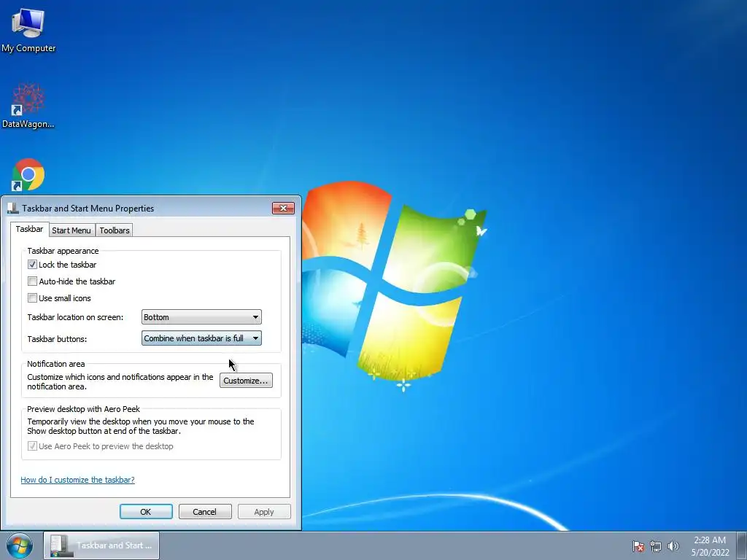The image size is (747, 560).
Task: Click the dialog title bar icon
Action: pos(13,208)
